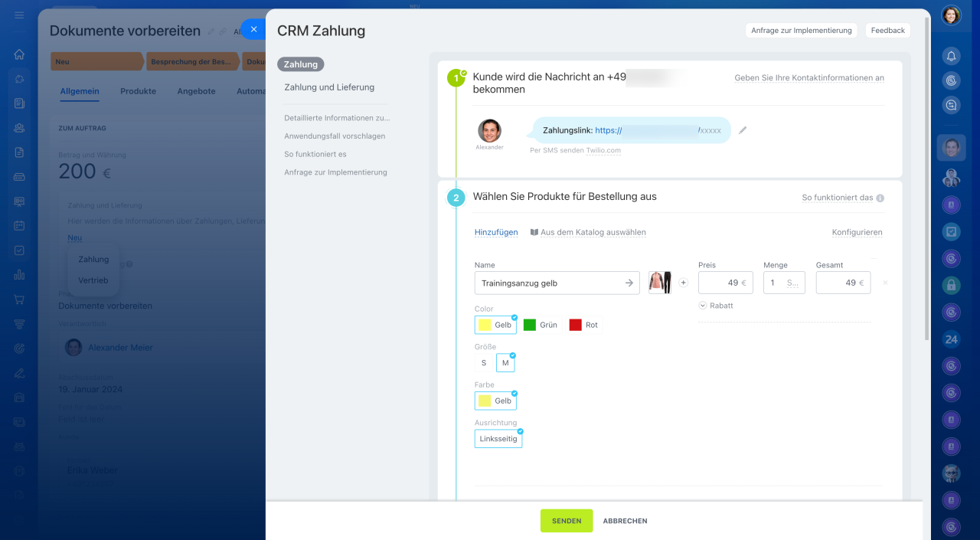Click the Preis input field

[726, 283]
